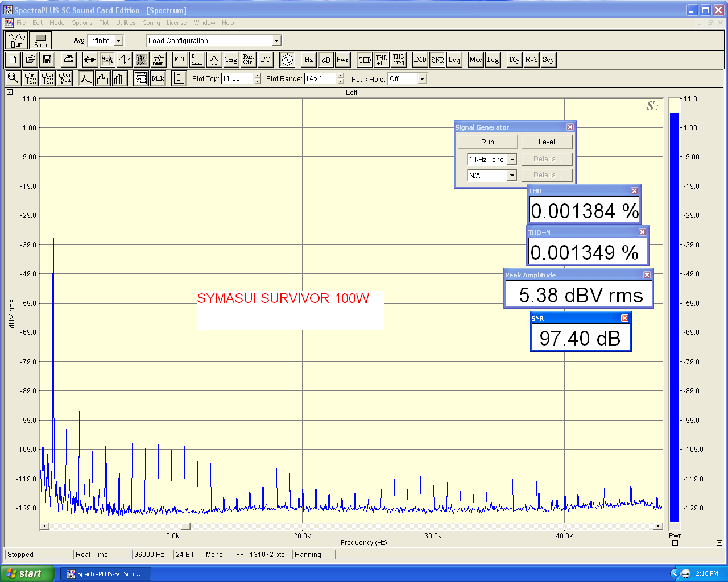Collapse the plot with top-left minus box
This screenshot has width=728, height=582.
(10, 92)
